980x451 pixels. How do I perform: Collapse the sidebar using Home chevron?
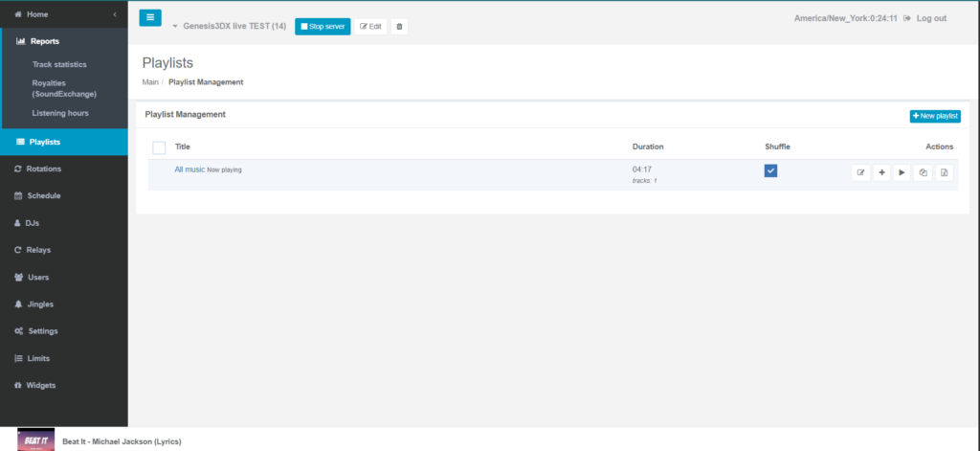coord(115,14)
